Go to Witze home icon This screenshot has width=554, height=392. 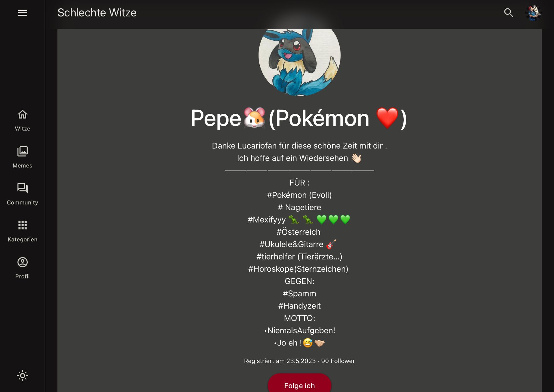23,115
